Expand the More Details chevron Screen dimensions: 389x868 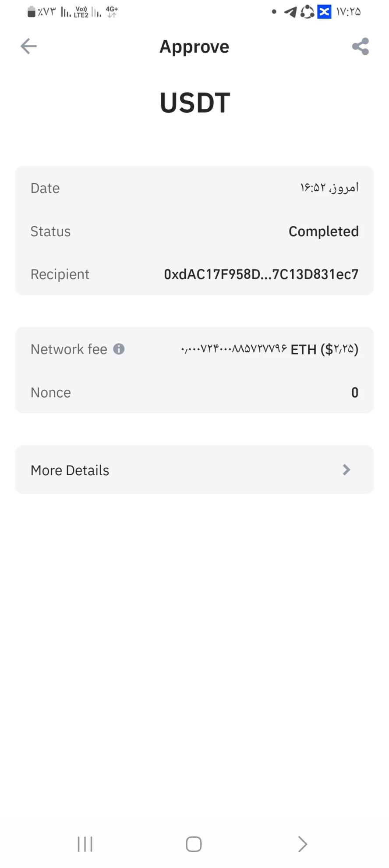pyautogui.click(x=346, y=470)
